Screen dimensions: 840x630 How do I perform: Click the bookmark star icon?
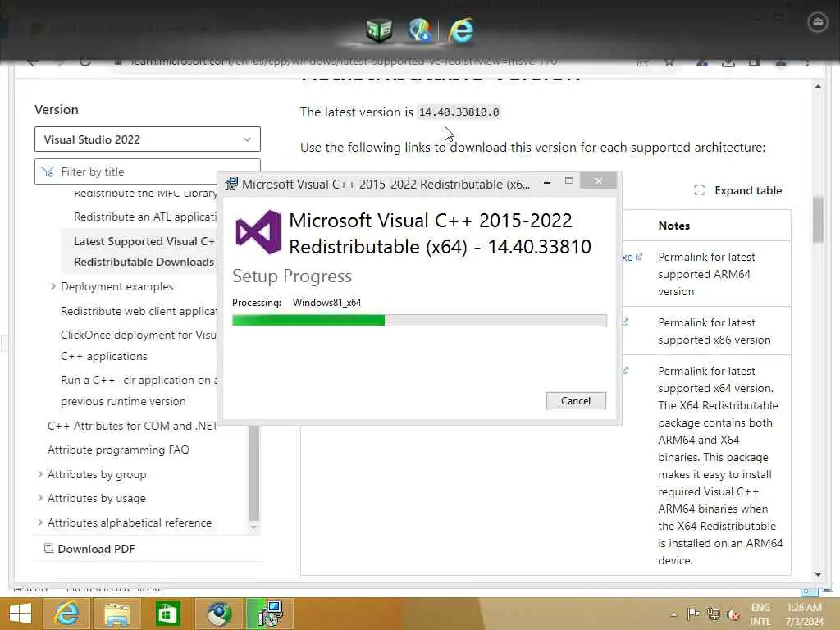[x=669, y=62]
